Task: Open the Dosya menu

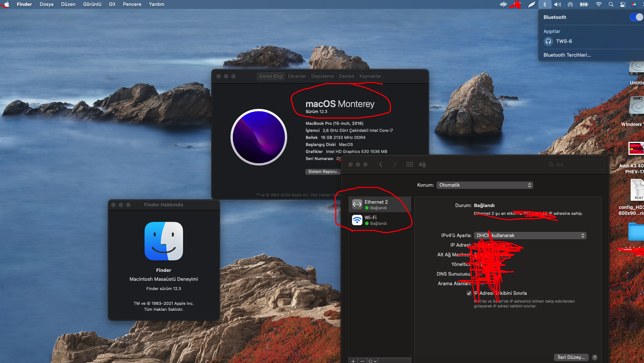Action: tap(47, 4)
